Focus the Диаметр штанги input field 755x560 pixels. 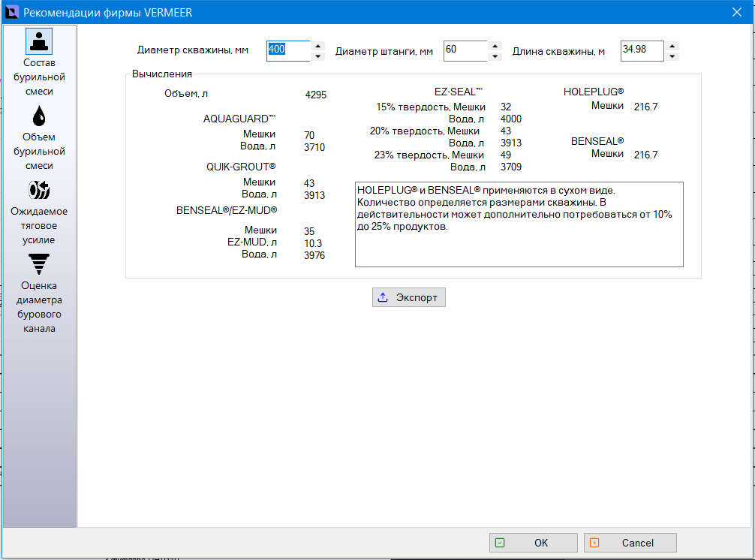pyautogui.click(x=465, y=51)
